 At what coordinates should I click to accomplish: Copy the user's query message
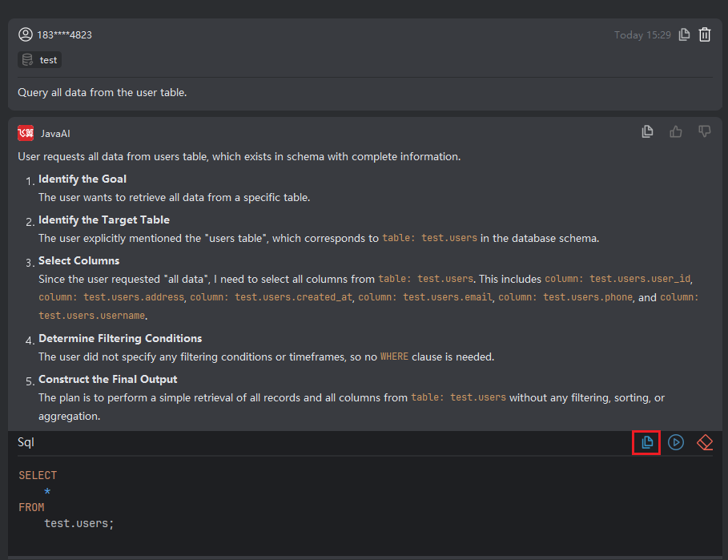[684, 34]
